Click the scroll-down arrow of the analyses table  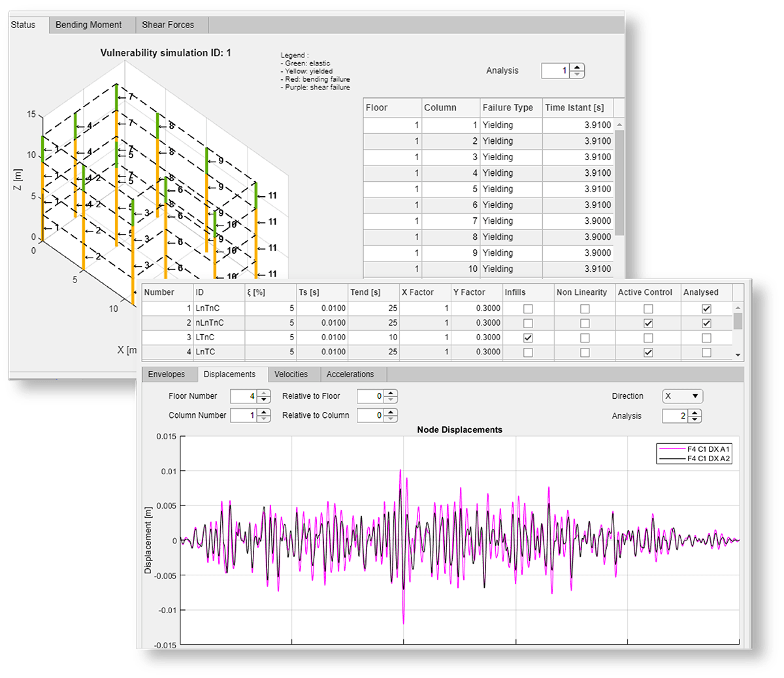tap(738, 355)
